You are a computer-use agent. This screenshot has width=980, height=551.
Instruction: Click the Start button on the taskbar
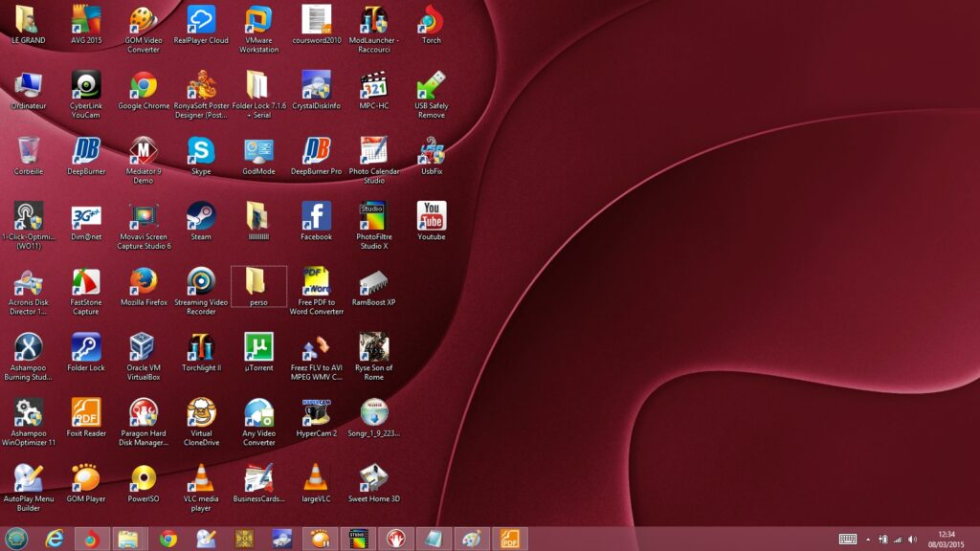[x=16, y=539]
